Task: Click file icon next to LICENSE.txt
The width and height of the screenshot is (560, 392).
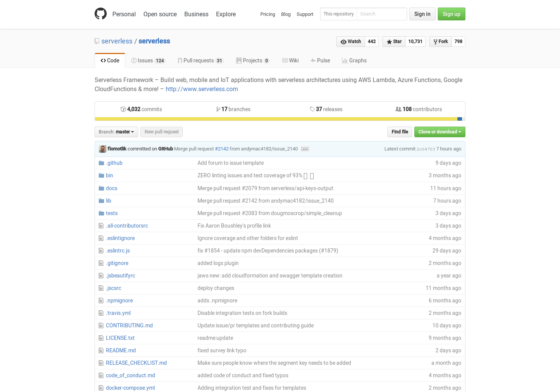Action: [x=101, y=338]
